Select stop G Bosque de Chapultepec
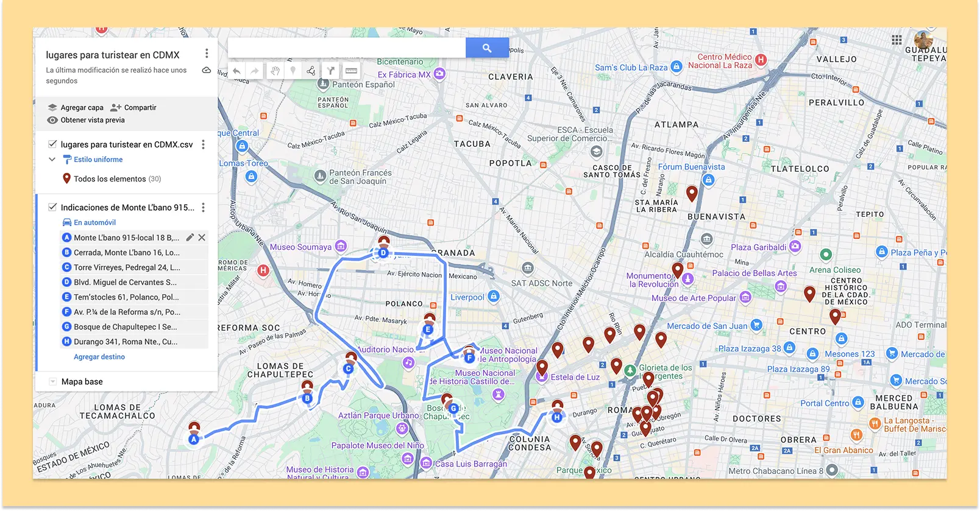Screen dimensions: 980x511 (135, 327)
